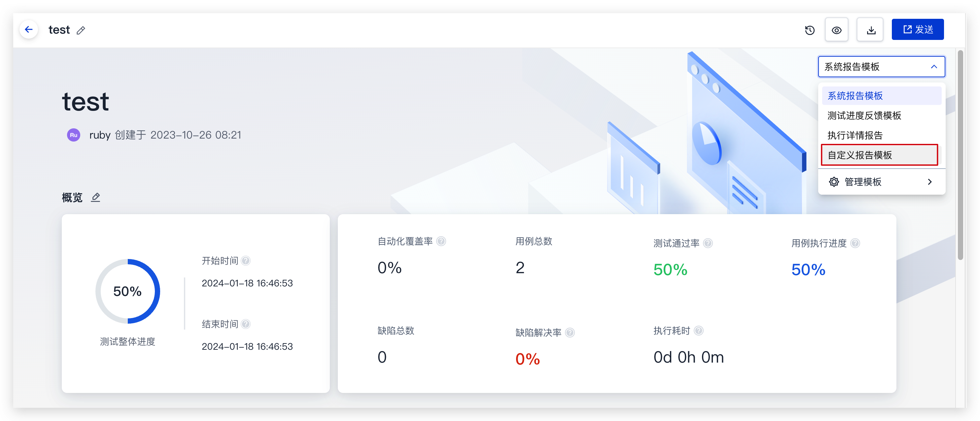
Task: Click the large test report title
Action: pos(85,102)
